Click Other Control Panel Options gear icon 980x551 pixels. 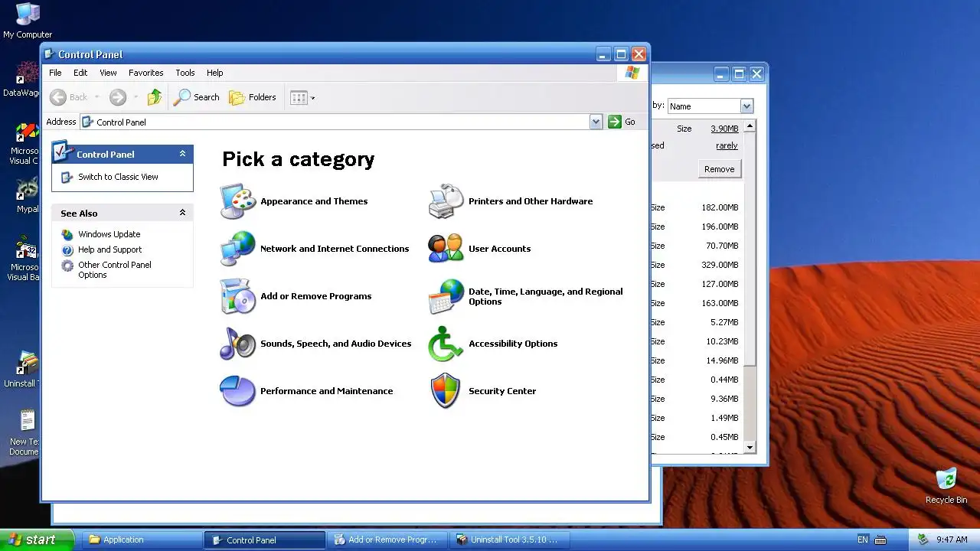pos(67,266)
